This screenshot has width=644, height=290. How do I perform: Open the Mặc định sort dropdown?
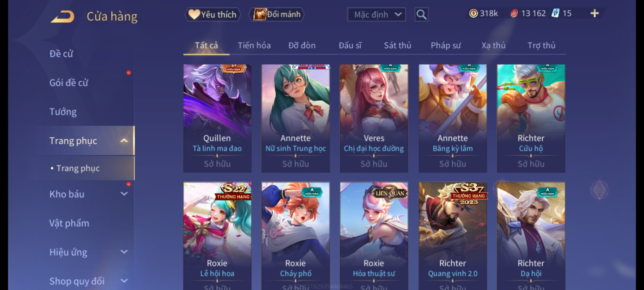point(376,15)
